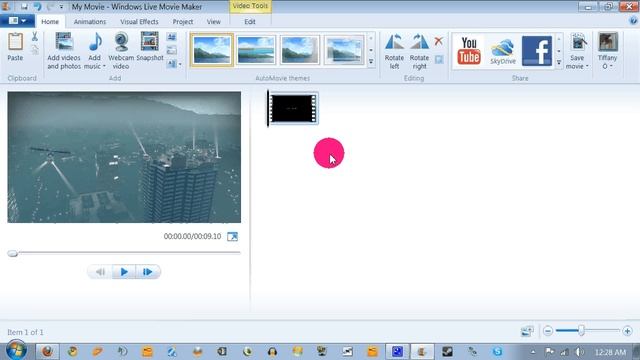Click the volume speaker tray icon
The height and width of the screenshot is (360, 640).
(579, 351)
